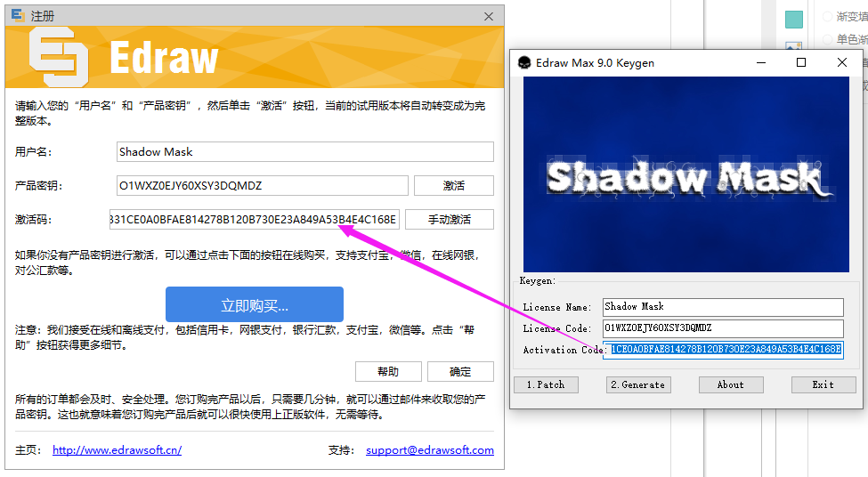The width and height of the screenshot is (868, 477).
Task: Open help with the 帮助 button
Action: coord(388,371)
